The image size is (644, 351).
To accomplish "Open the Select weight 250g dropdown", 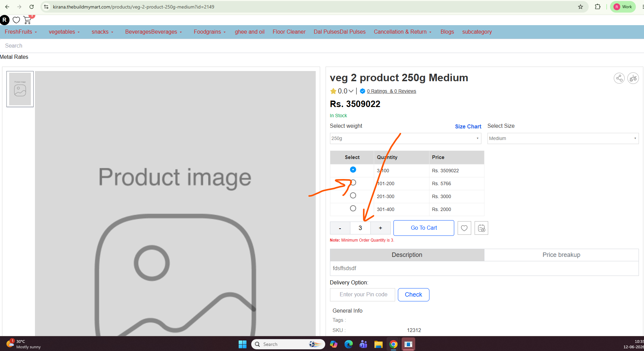I will (405, 138).
